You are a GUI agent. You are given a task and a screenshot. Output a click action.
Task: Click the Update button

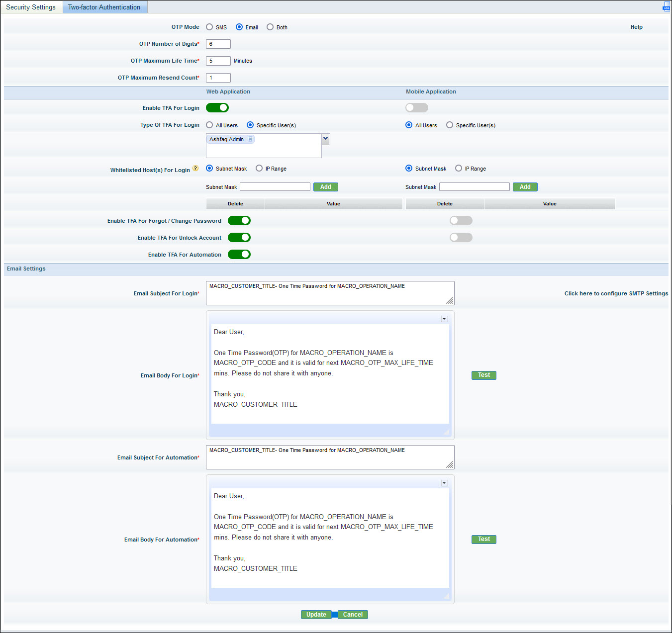coord(316,615)
